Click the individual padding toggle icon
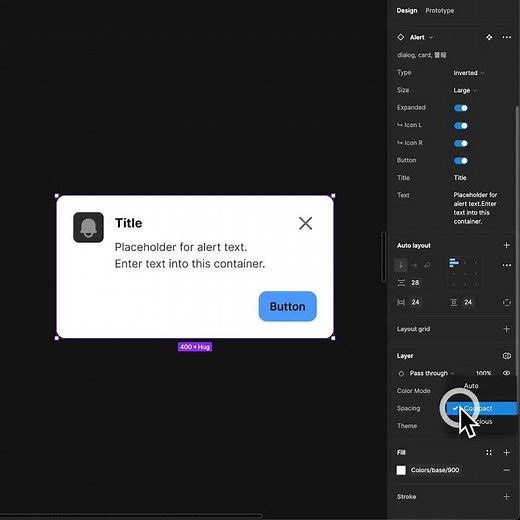The height and width of the screenshot is (520, 520). coord(507,302)
